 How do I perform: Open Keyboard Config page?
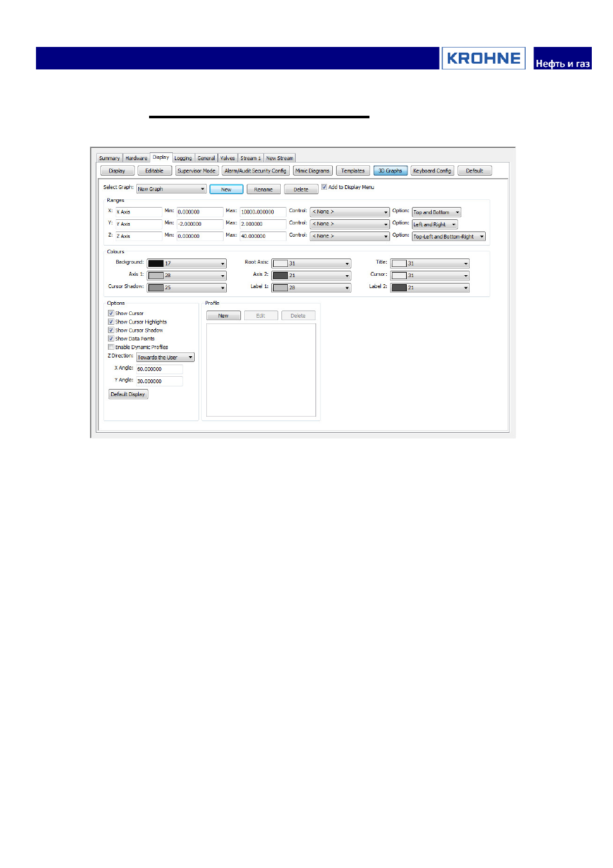pyautogui.click(x=432, y=171)
